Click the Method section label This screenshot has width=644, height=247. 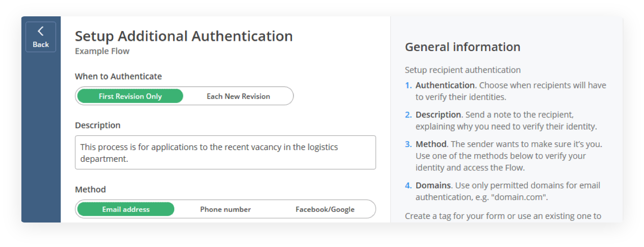(x=90, y=189)
